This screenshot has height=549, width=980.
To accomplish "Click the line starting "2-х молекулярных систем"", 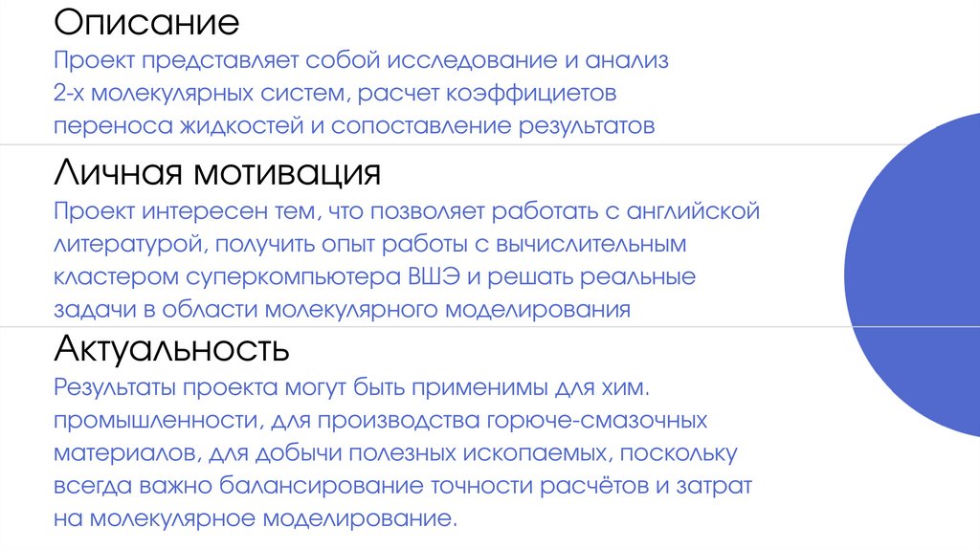I will coord(336,94).
